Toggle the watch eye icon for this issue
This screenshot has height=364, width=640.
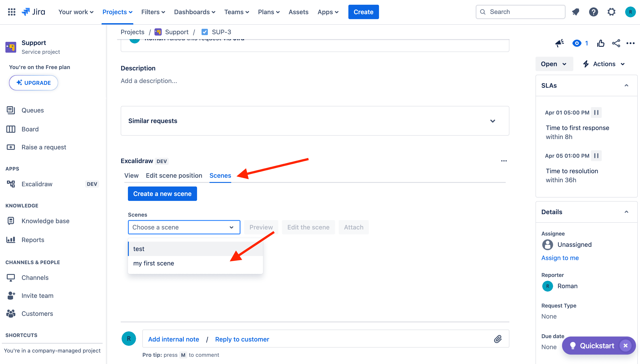tap(577, 43)
